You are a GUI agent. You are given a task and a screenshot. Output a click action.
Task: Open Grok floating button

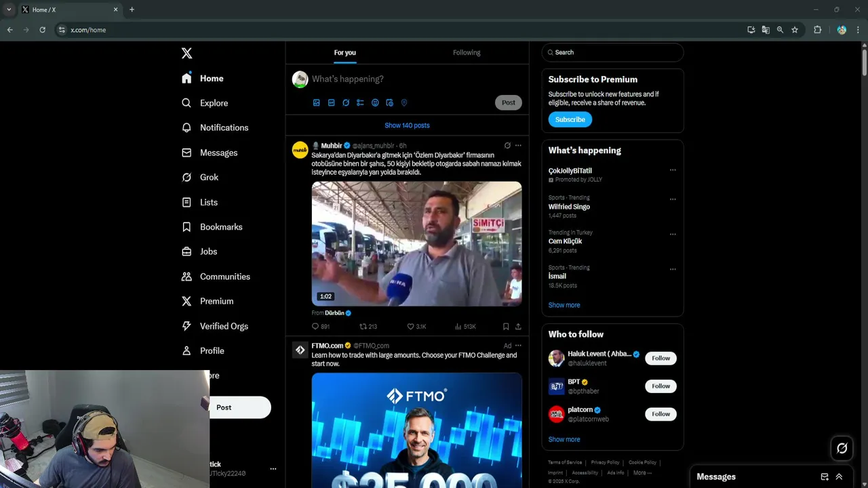(842, 448)
